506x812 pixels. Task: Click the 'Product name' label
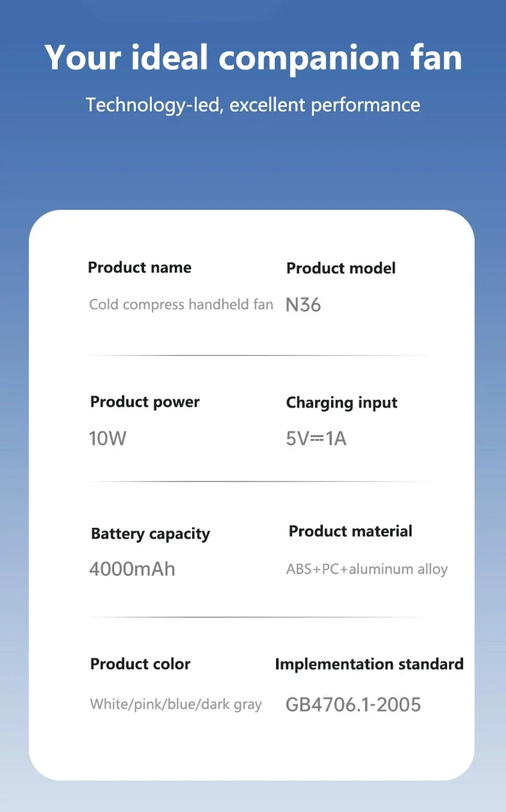pyautogui.click(x=139, y=267)
